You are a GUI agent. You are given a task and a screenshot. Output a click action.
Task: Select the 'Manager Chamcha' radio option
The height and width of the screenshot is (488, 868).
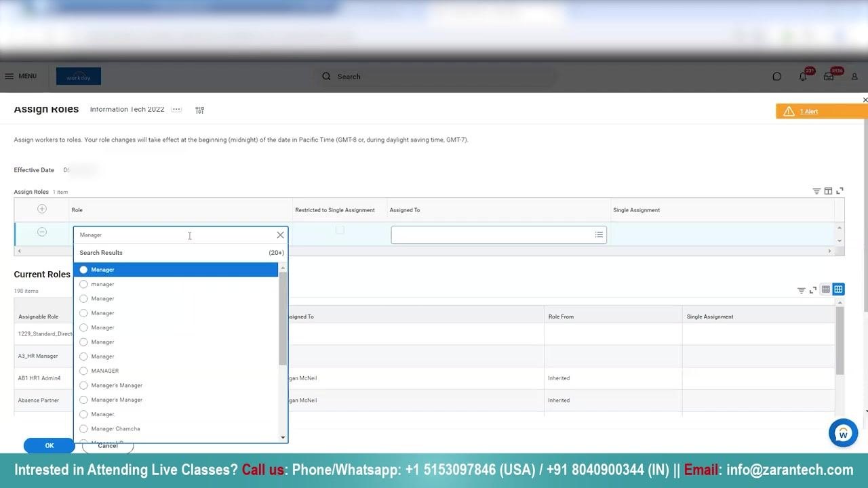[83, 428]
